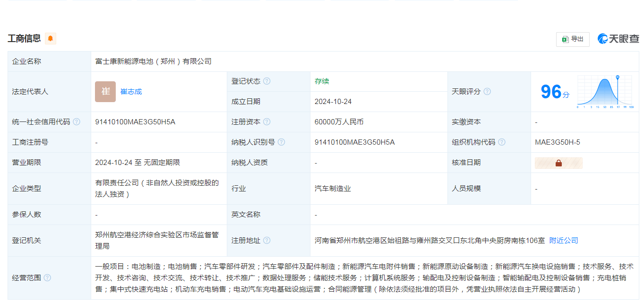Click the 登记机关 label
644x303 pixels.
[x=26, y=241]
